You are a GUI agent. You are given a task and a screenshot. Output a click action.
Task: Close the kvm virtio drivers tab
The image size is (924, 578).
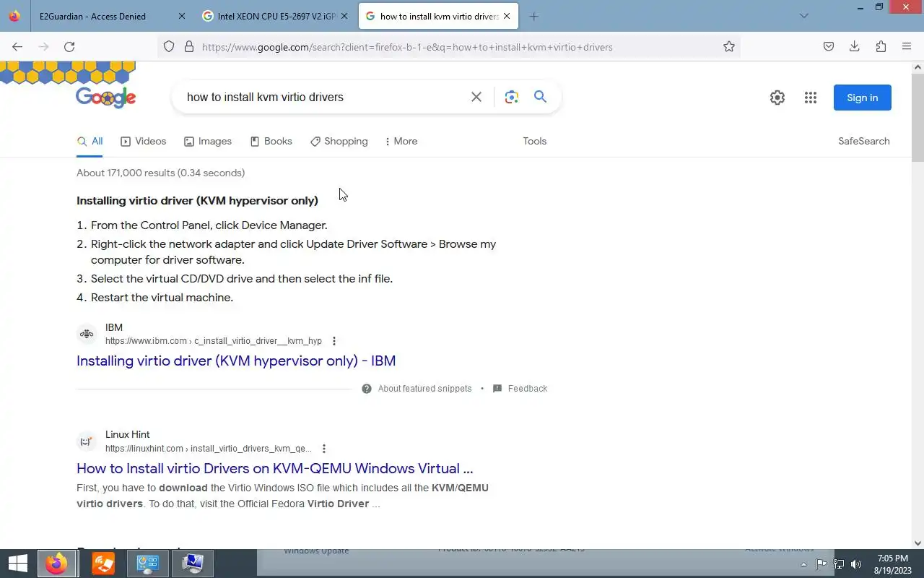(507, 16)
